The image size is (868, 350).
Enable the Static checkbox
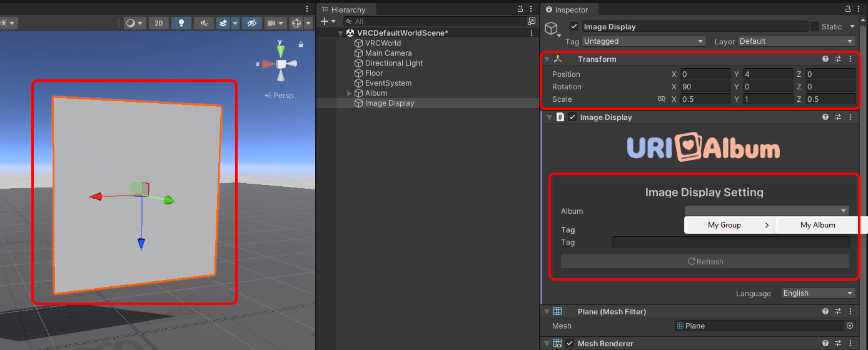[815, 26]
